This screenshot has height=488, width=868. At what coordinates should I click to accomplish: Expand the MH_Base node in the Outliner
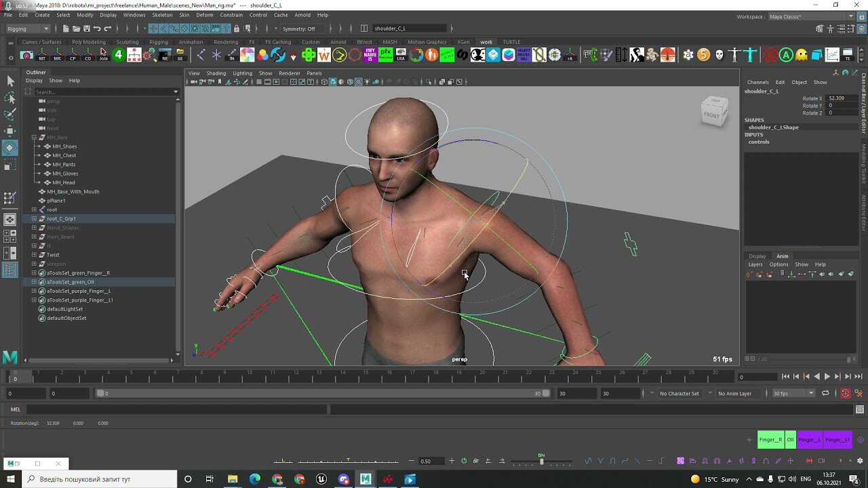point(33,137)
